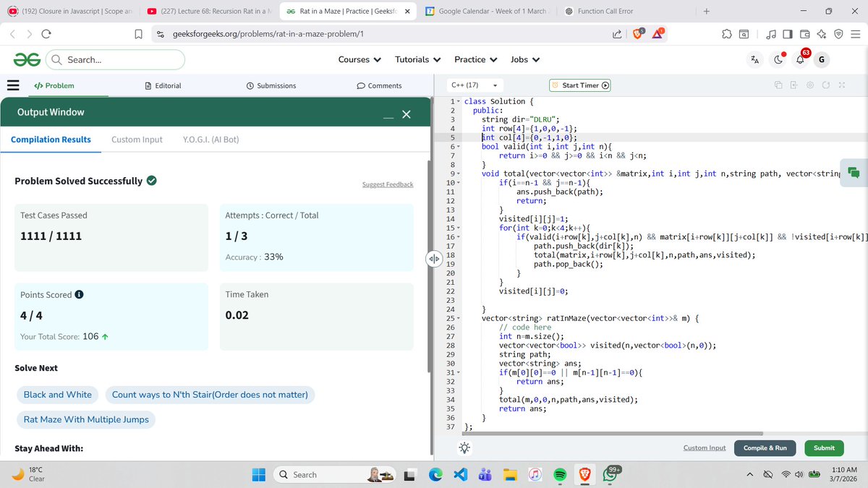This screenshot has height=488, width=868.
Task: Click the lightbulb hint icon below code
Action: coord(464,448)
